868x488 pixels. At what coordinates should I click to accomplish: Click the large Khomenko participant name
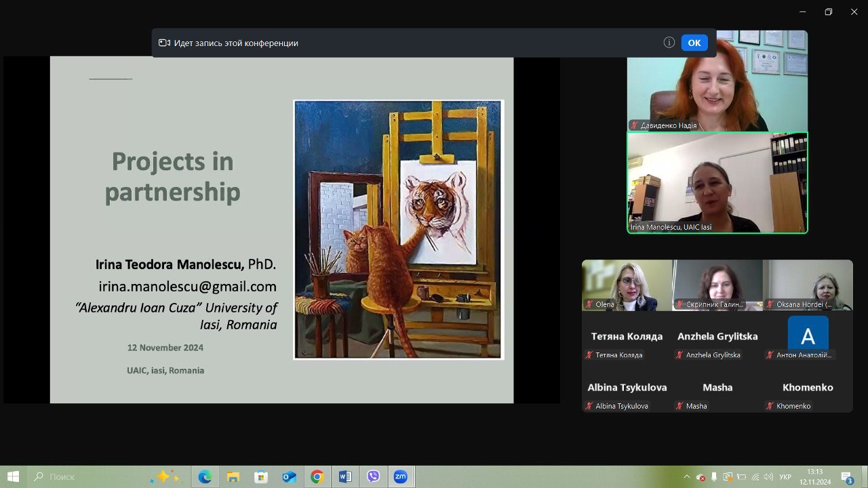[808, 388]
